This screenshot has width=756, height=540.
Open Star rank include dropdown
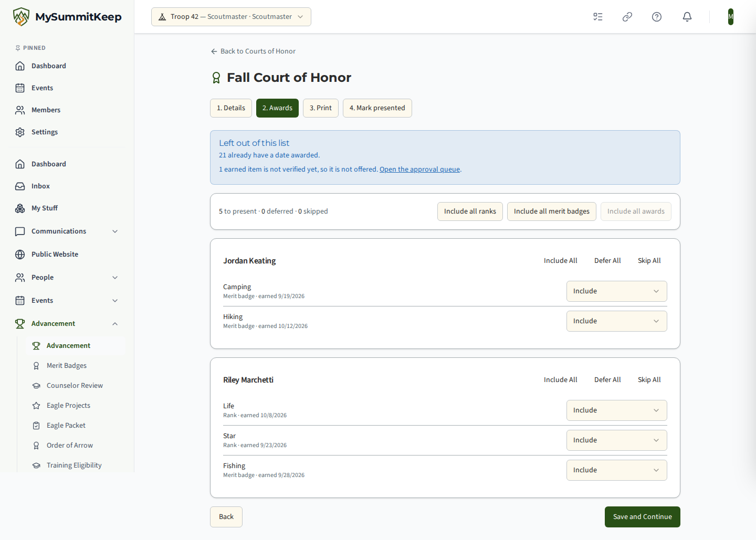pyautogui.click(x=616, y=440)
